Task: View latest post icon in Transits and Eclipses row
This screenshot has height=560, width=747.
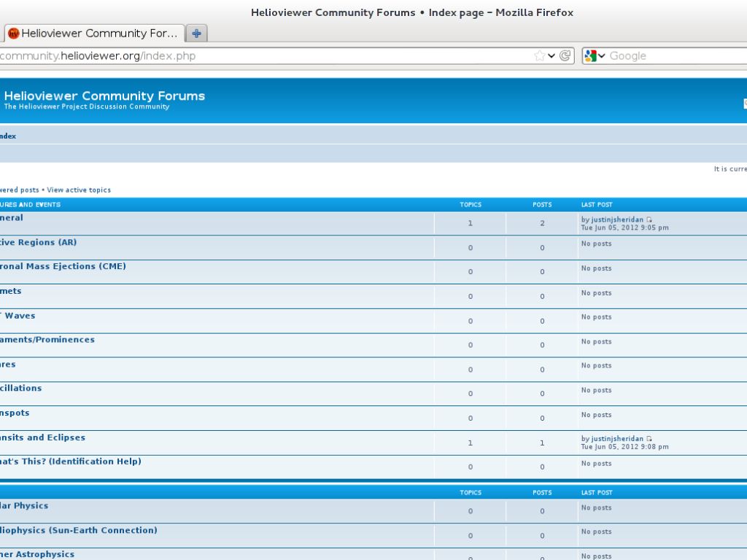Action: click(649, 439)
